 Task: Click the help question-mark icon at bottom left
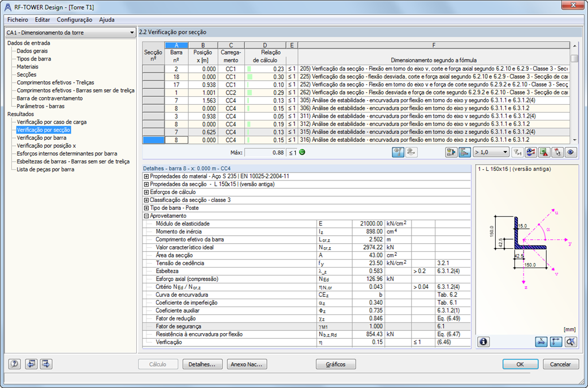(15, 364)
